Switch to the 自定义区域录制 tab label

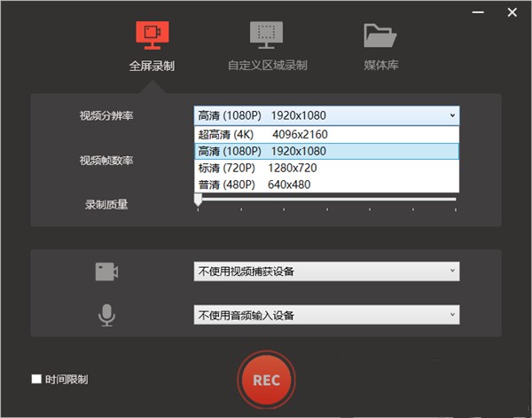(267, 66)
